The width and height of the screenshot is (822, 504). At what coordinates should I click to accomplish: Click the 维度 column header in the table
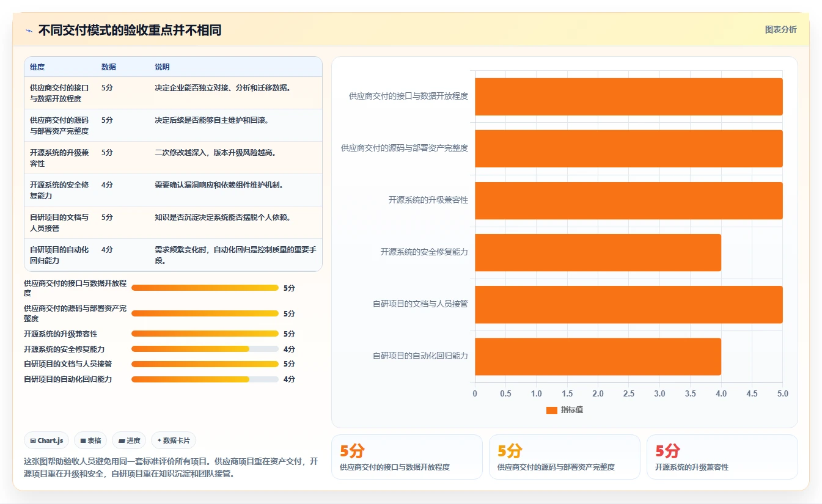[37, 67]
